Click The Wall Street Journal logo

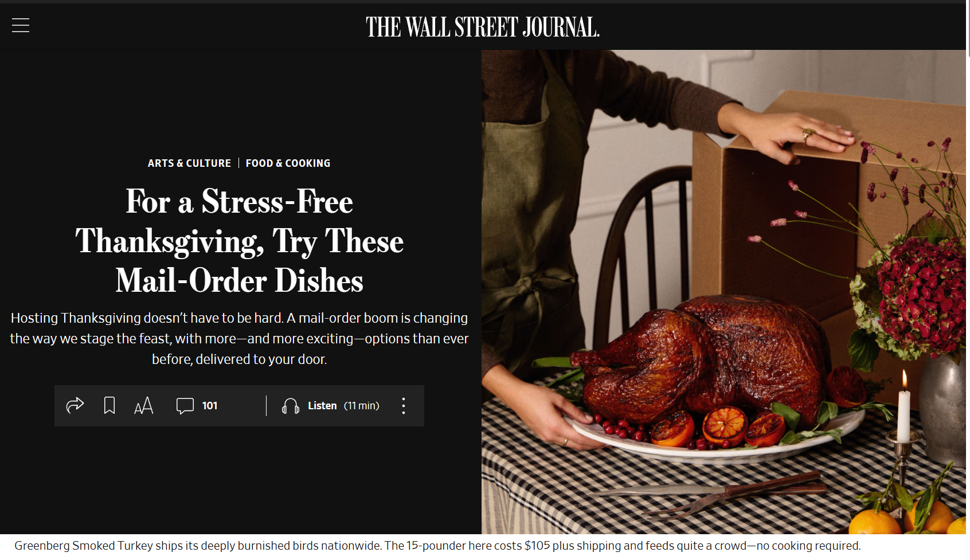click(x=483, y=27)
